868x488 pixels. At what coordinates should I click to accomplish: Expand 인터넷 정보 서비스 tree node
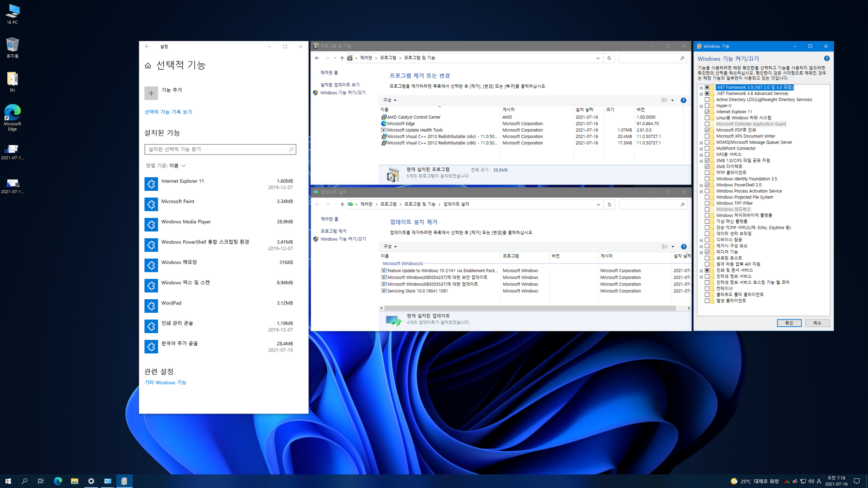pyautogui.click(x=701, y=276)
